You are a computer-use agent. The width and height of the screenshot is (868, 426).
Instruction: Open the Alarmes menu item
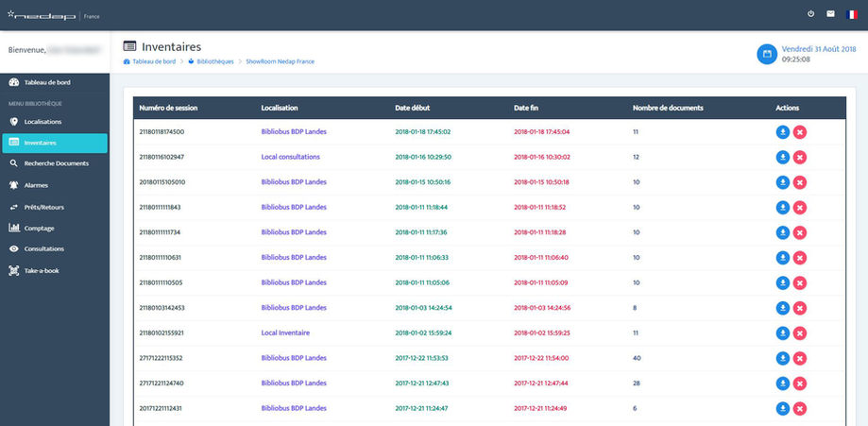tap(55, 185)
